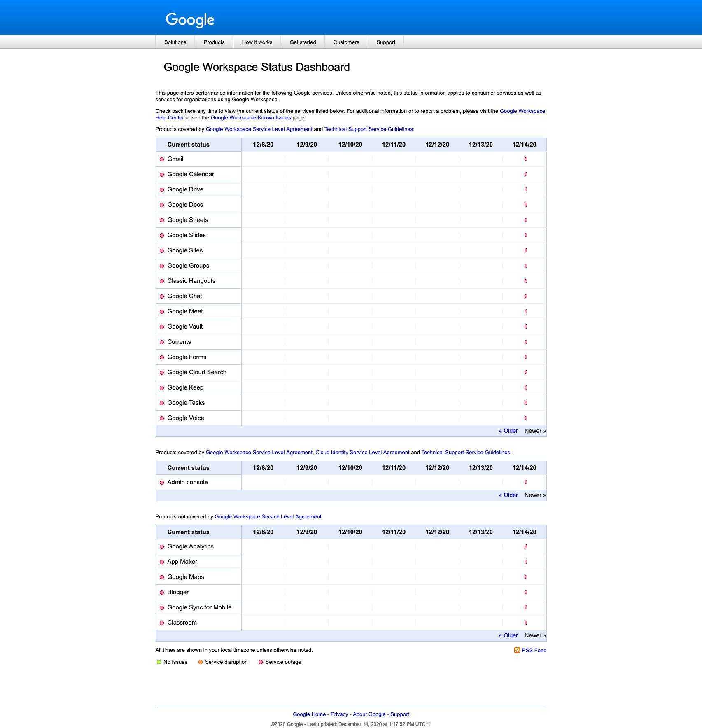Click the green No Issues legend dot

click(159, 662)
